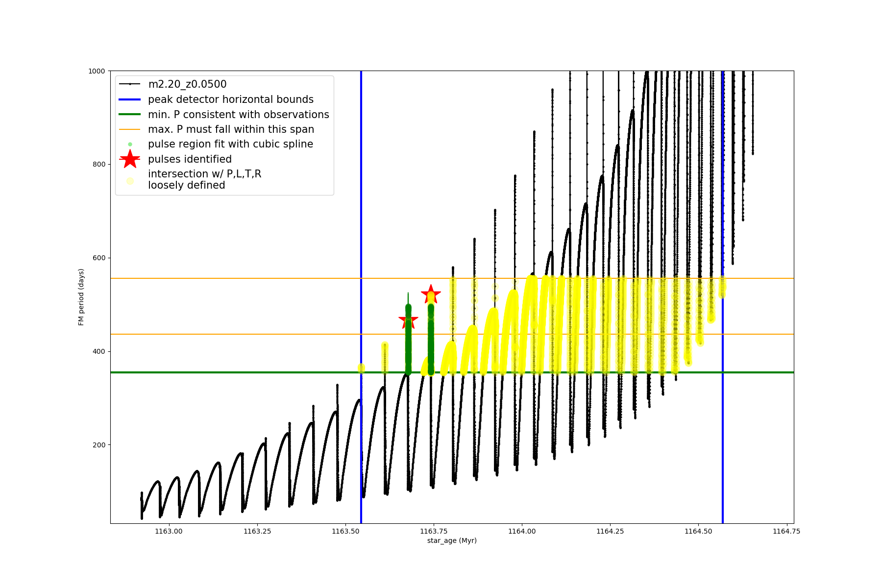Click the 'FM period (days)' y-axis label
Viewport: 882px width, 588px height.
click(81, 297)
